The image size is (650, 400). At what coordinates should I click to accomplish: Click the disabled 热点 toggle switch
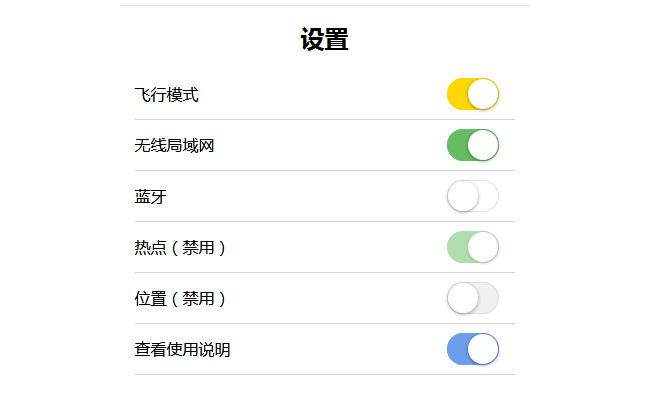[x=472, y=247]
